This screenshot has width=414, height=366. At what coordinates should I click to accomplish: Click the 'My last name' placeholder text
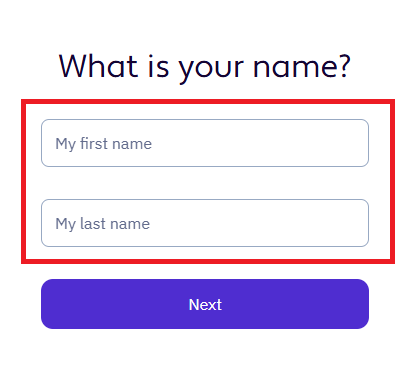tap(102, 224)
